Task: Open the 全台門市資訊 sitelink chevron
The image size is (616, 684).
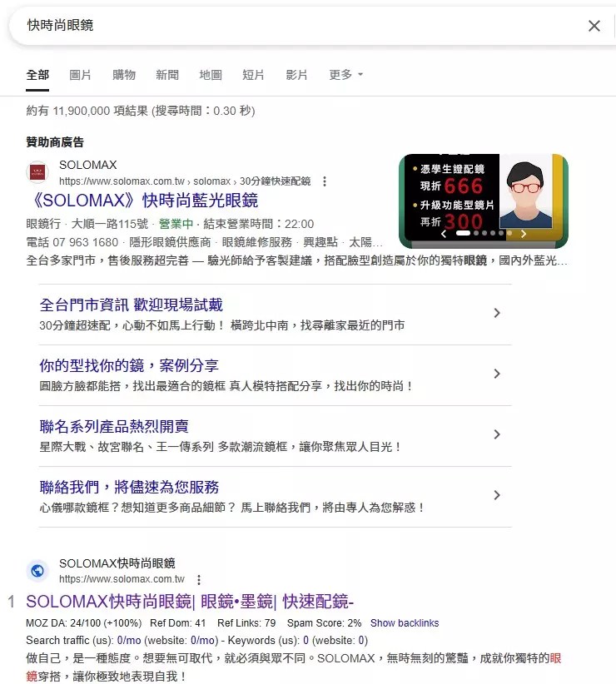Action: pyautogui.click(x=497, y=313)
